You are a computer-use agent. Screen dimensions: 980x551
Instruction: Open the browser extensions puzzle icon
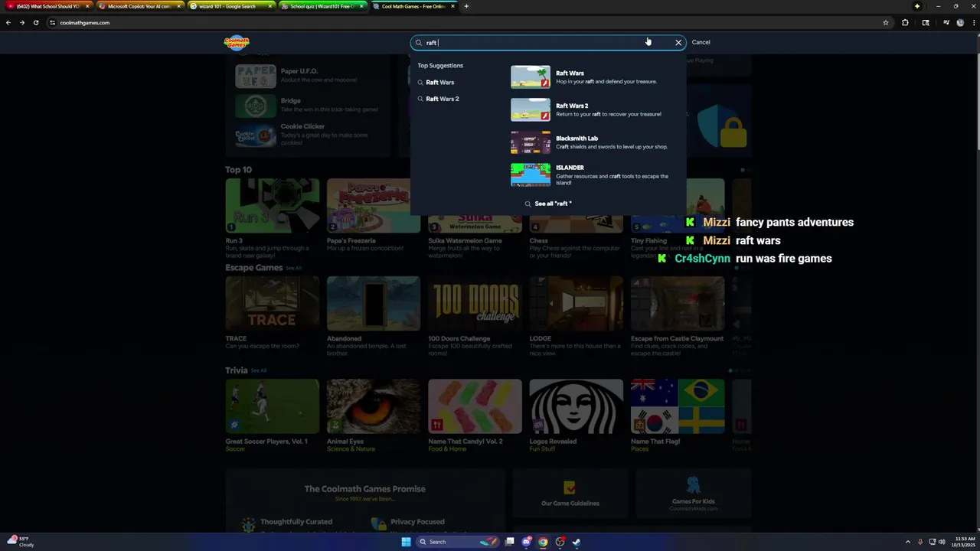click(x=905, y=23)
